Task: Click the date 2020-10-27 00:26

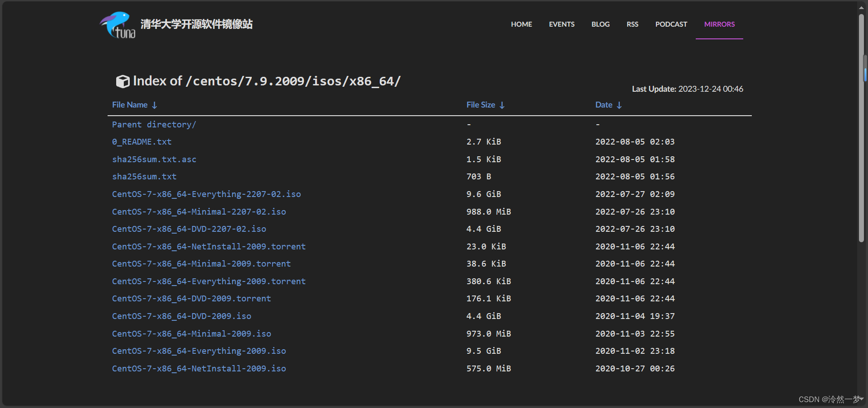Action: (x=635, y=369)
